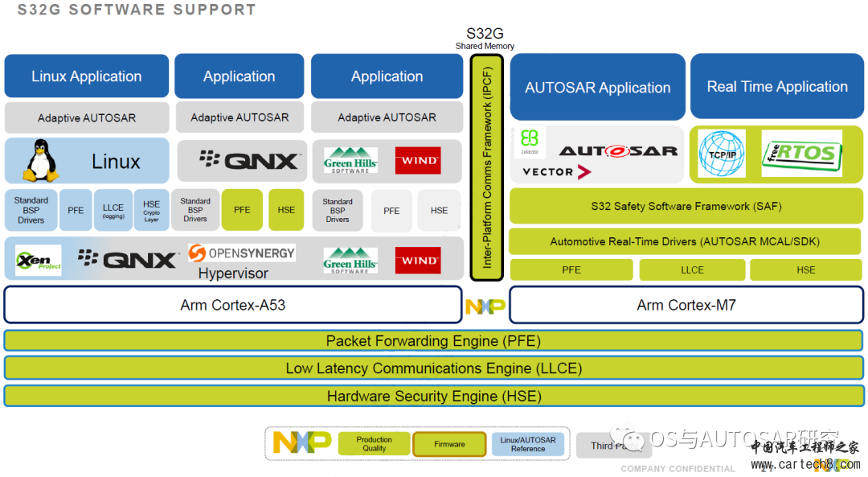Click the Elektrobit EB logo
Viewport: 868px width, 477px height.
tap(530, 142)
